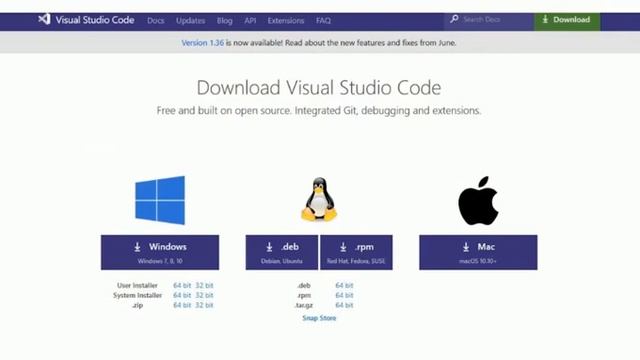Click the .tar.gz label under Linux
Viewport: 640px width, 360px height.
point(304,305)
